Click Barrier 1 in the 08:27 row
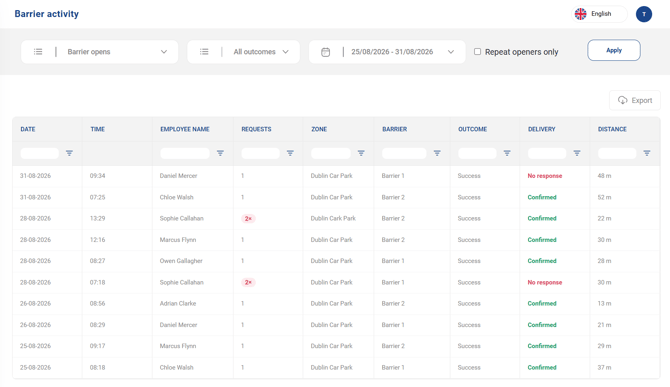Image resolution: width=670 pixels, height=387 pixels. click(x=393, y=261)
